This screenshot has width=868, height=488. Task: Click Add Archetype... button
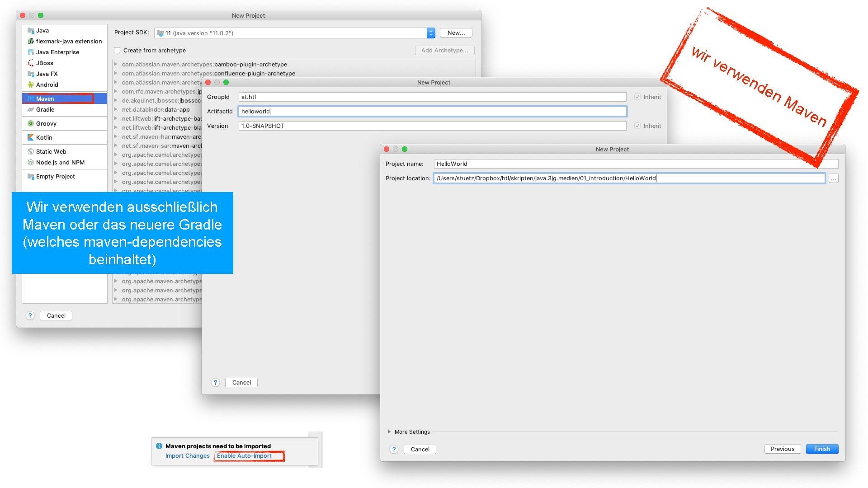444,50
